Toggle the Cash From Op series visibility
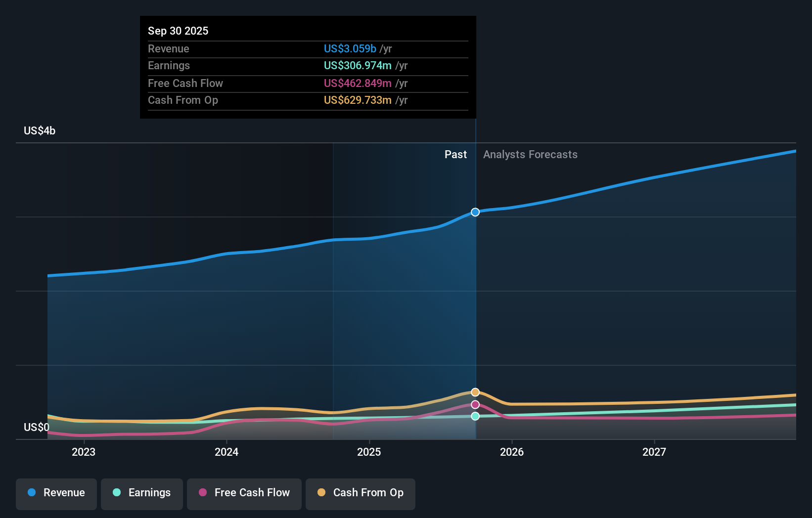The height and width of the screenshot is (518, 812). (x=361, y=493)
